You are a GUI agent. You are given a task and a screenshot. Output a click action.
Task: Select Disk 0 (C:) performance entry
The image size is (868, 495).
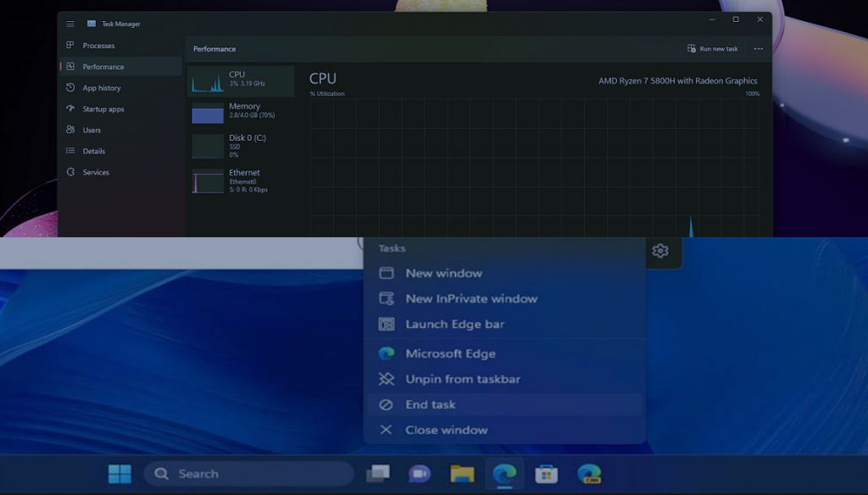coord(241,145)
